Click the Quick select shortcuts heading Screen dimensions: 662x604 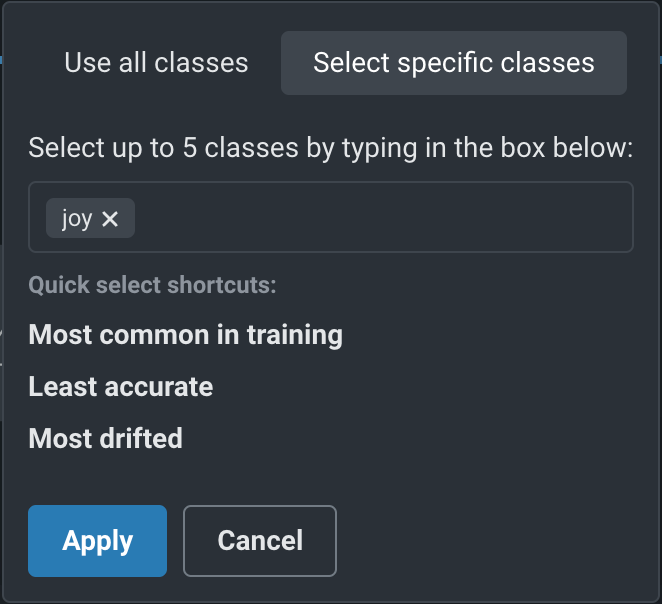152,285
